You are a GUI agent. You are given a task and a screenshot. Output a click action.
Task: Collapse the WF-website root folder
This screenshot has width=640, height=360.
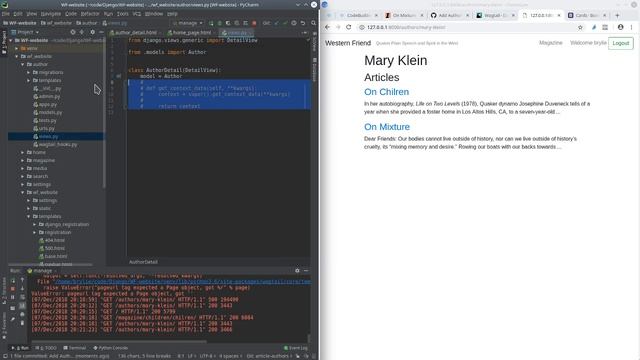11,40
